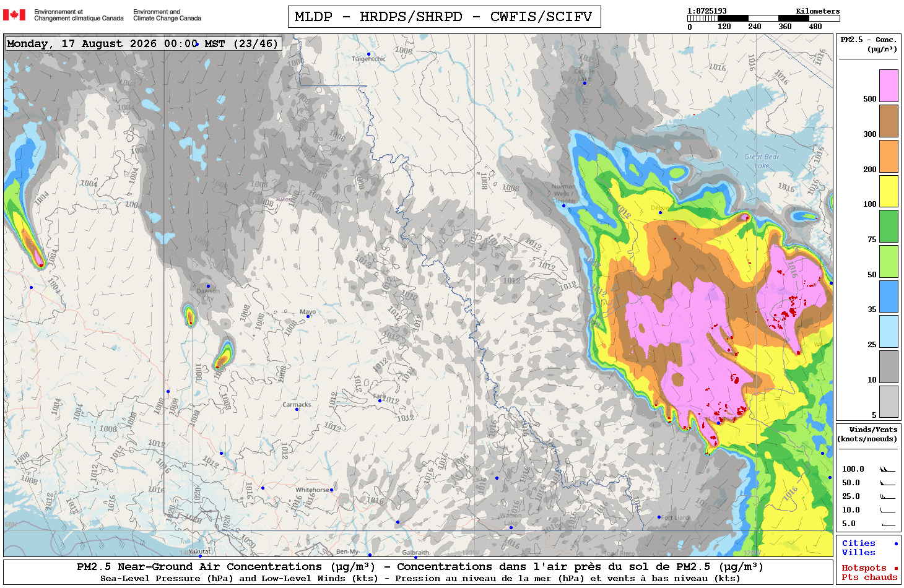Click the blue city dot at Whitehorse
904x588 pixels.
331,490
